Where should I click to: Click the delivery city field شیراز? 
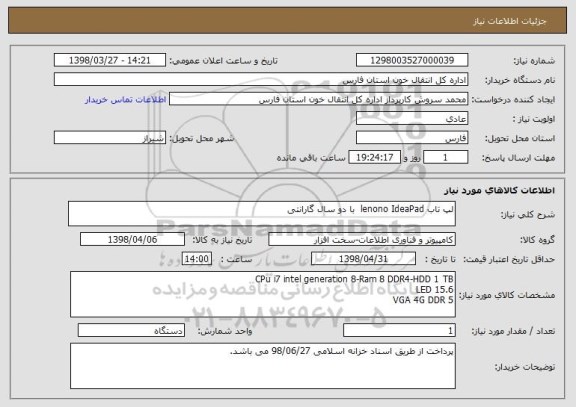(110, 138)
